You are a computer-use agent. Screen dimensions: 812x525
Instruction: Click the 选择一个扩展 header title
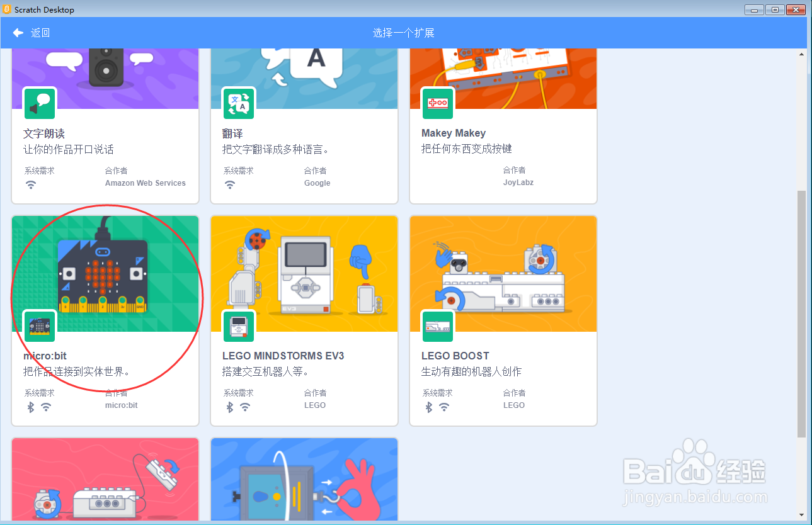404,33
